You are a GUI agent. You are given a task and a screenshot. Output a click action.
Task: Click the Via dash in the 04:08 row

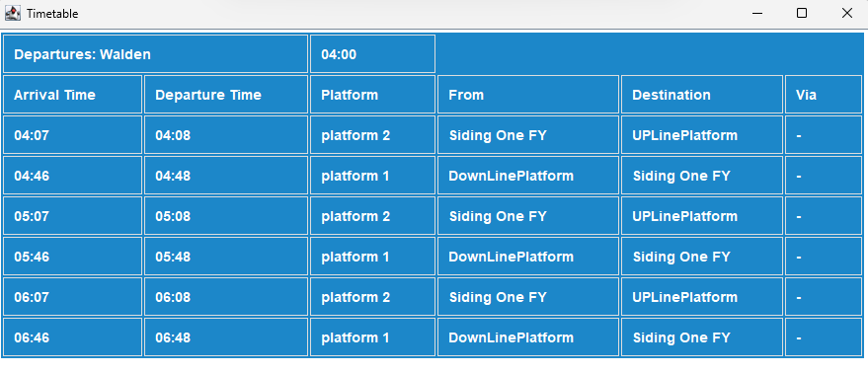coord(824,135)
